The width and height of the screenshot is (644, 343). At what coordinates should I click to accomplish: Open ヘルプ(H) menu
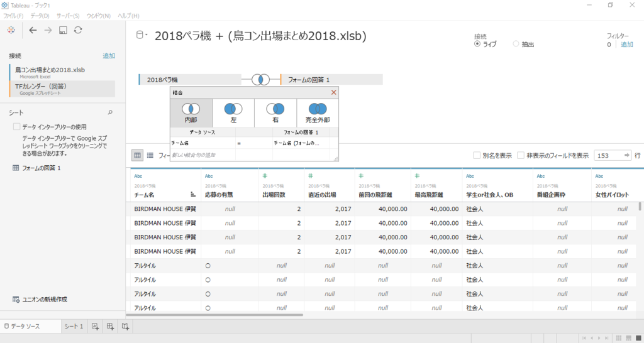128,16
